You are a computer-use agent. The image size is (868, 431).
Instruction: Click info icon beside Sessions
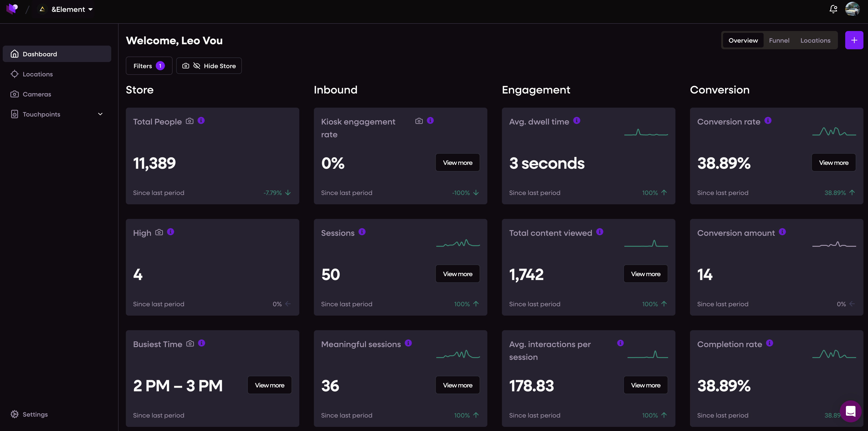coord(362,231)
